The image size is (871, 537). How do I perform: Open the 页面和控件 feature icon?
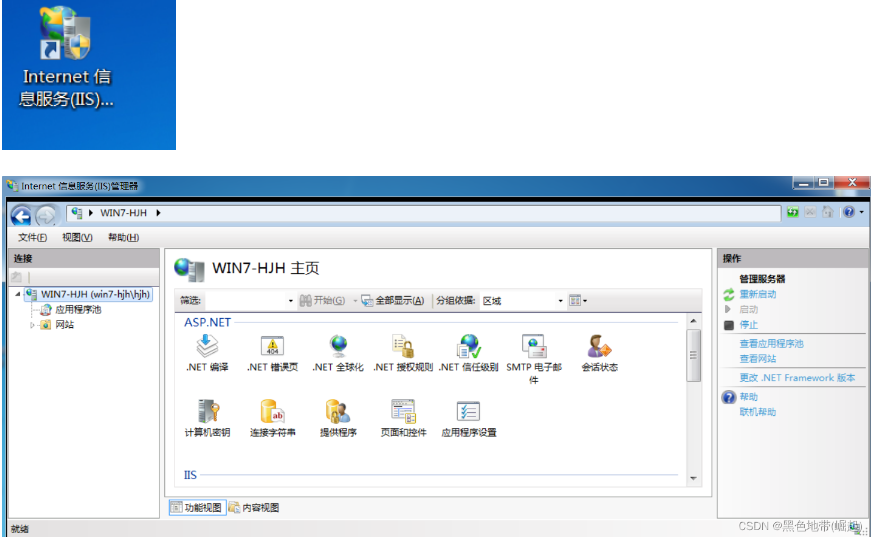[403, 418]
